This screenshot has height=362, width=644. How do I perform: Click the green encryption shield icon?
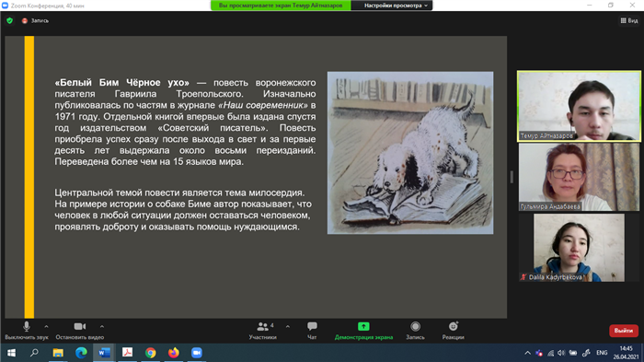(x=10, y=20)
